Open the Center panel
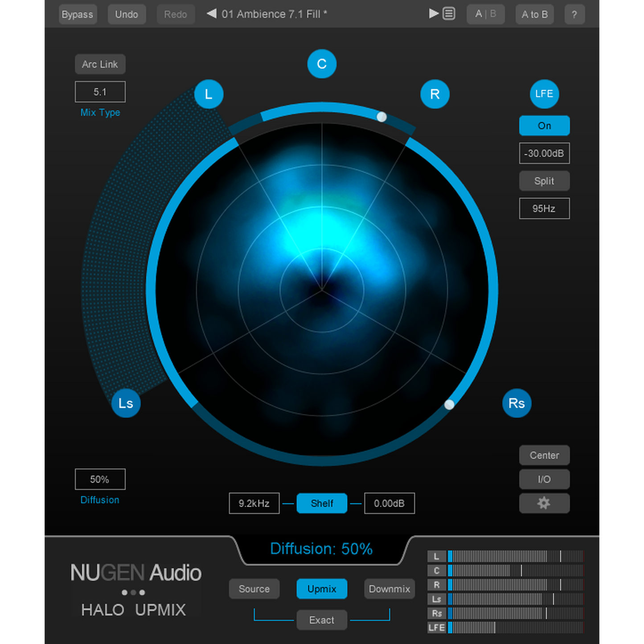Screen dimensions: 644x644 pos(544,455)
